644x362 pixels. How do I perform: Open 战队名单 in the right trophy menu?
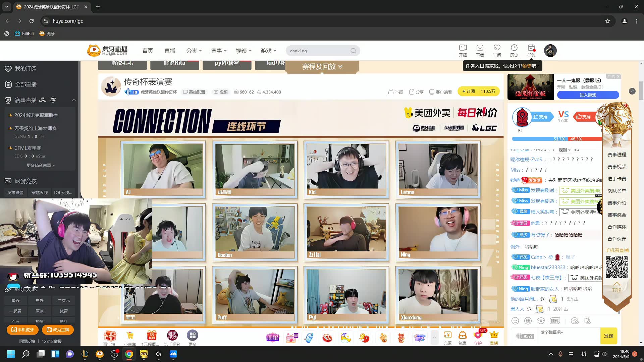tap(617, 191)
